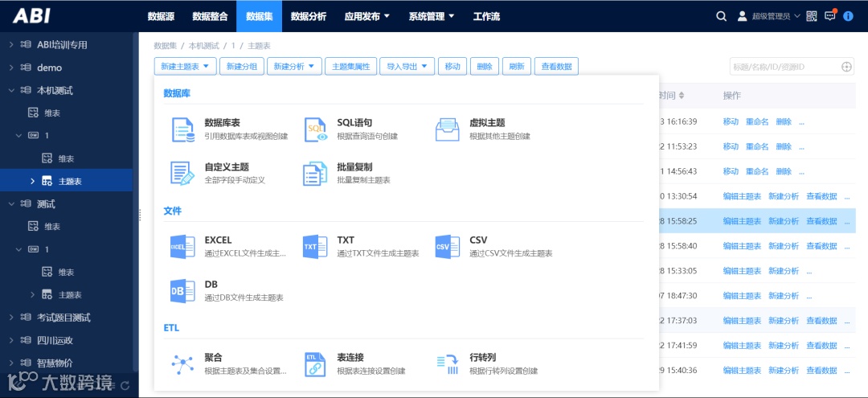Expand the ABI培训专用 tree node

pos(11,45)
